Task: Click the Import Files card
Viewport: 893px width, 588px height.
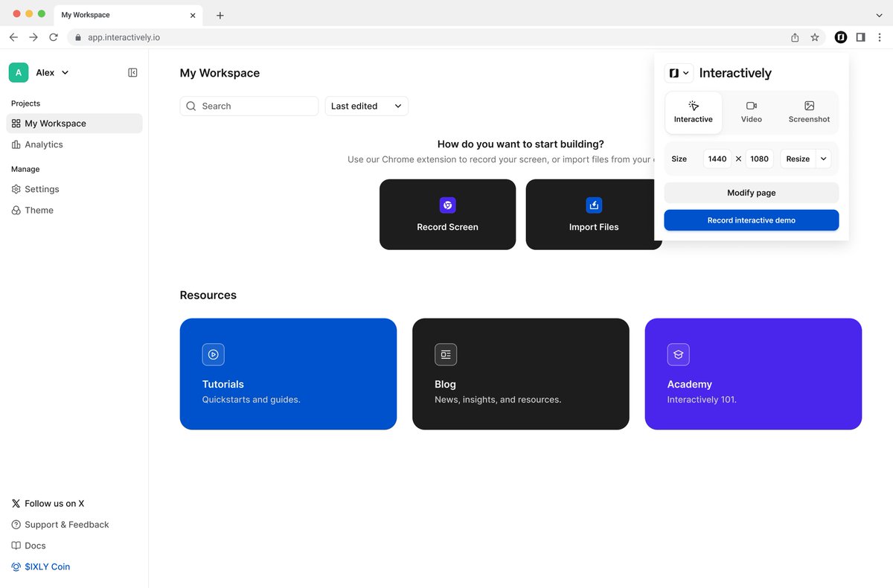Action: click(x=594, y=214)
